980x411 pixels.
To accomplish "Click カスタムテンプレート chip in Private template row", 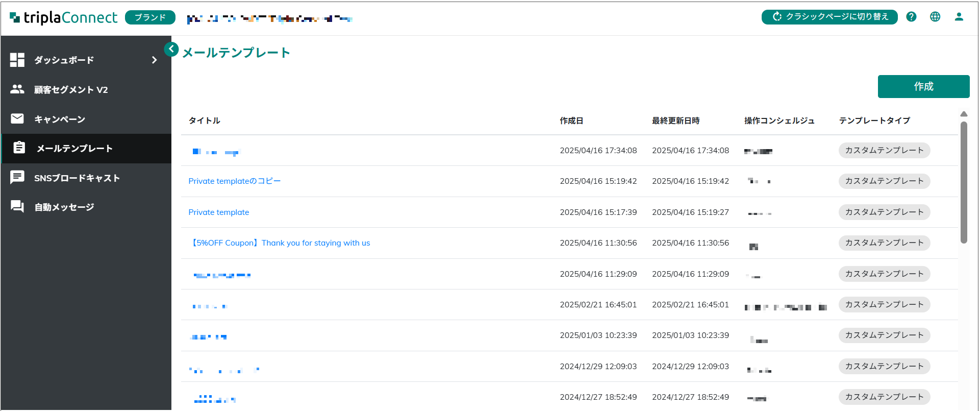I will [x=885, y=212].
